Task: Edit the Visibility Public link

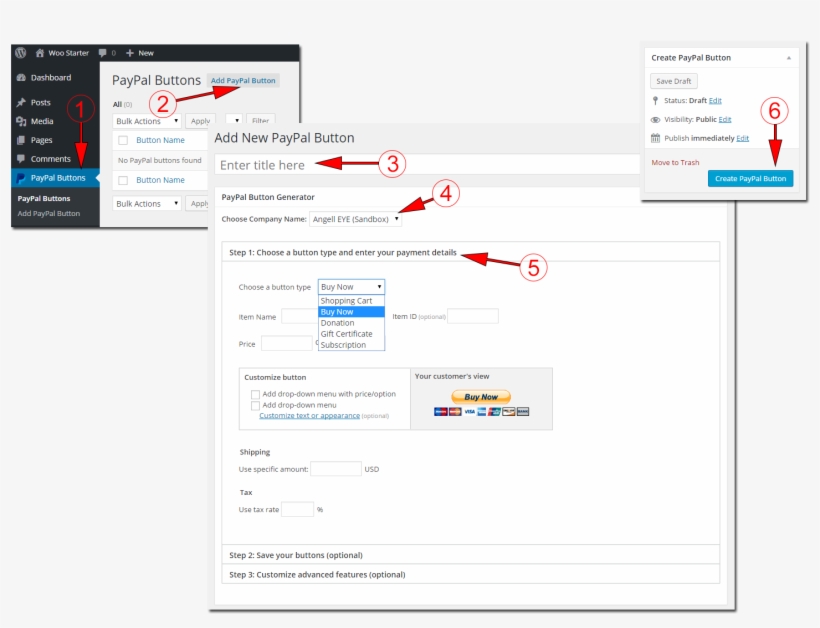Action: tap(725, 119)
